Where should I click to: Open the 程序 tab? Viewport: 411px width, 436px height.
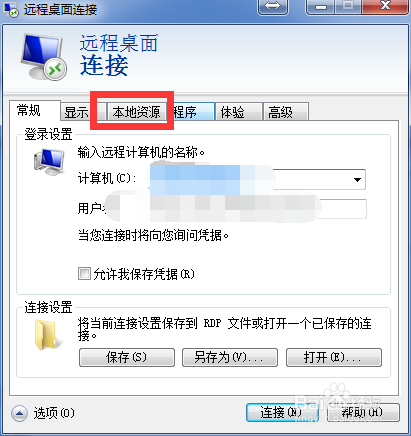tap(193, 112)
